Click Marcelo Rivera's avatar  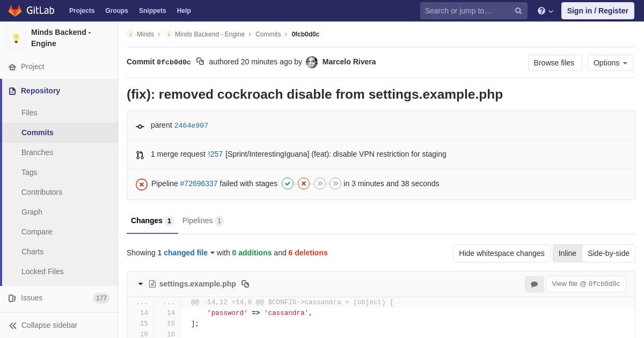(312, 62)
